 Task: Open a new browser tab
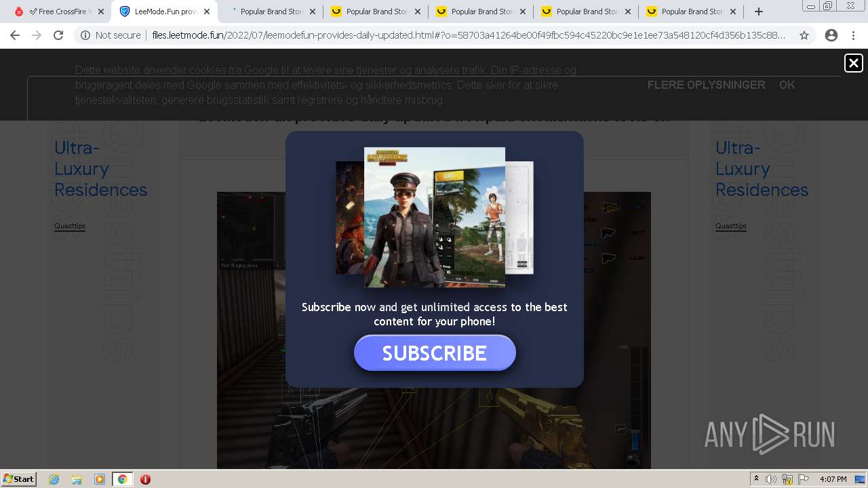click(x=759, y=12)
